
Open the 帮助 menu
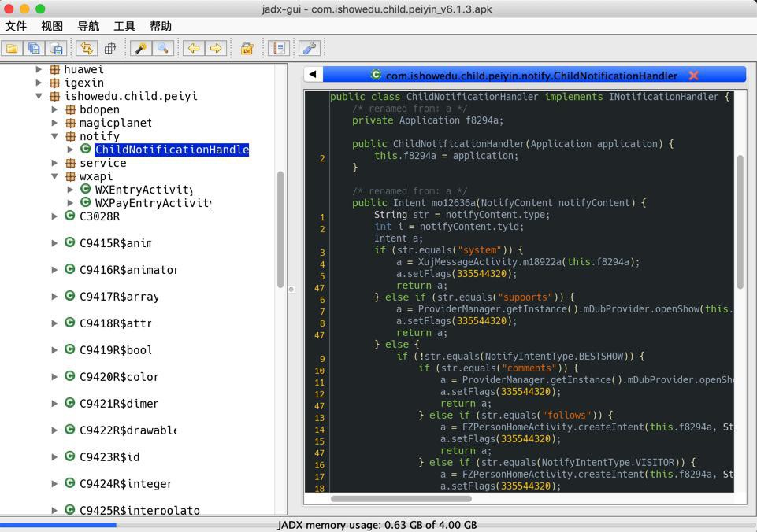pos(161,26)
